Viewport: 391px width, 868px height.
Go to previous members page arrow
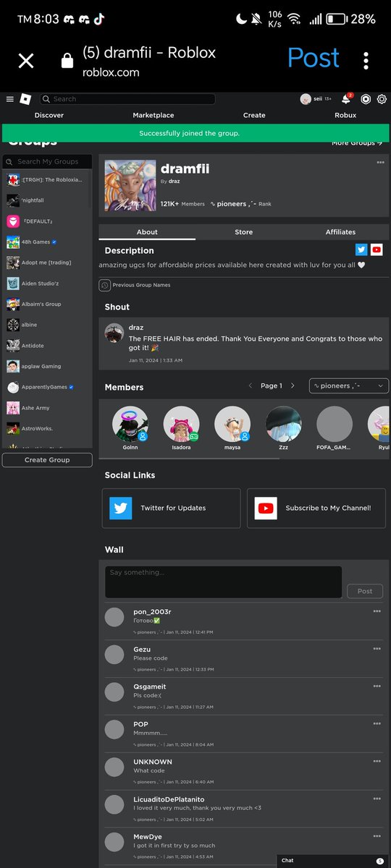point(251,386)
